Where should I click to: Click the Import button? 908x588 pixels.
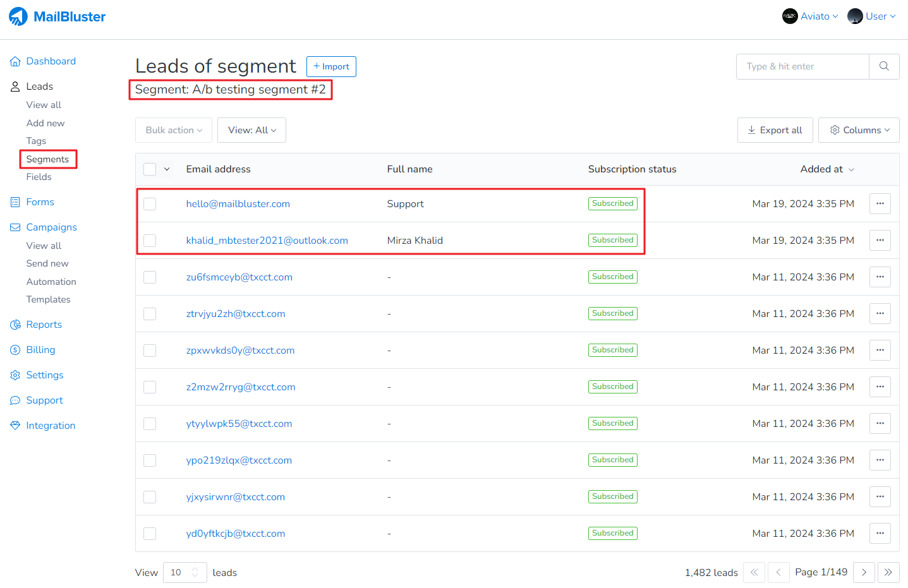click(x=331, y=66)
